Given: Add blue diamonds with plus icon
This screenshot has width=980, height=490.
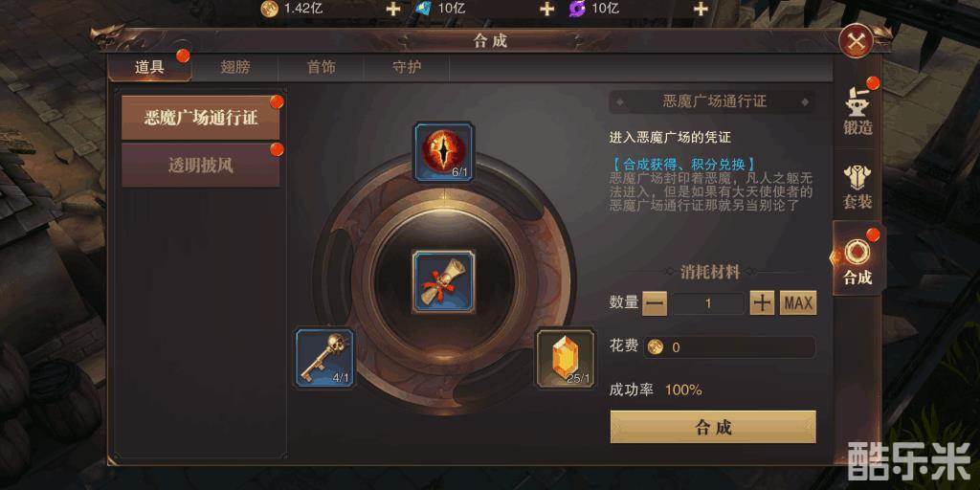Looking at the screenshot, I should pyautogui.click(x=546, y=9).
